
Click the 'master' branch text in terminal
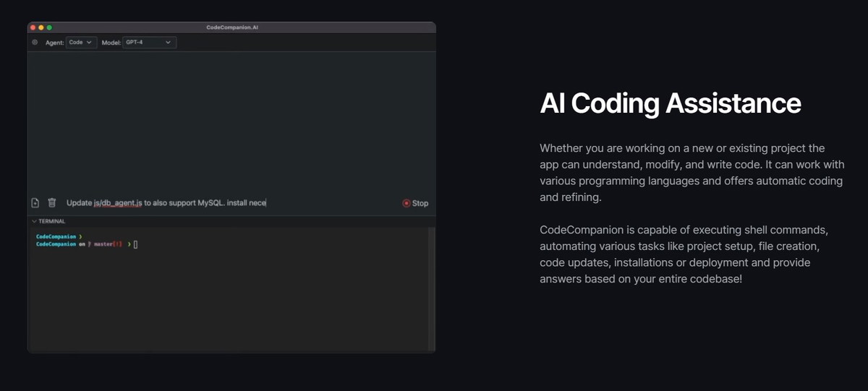tap(103, 244)
